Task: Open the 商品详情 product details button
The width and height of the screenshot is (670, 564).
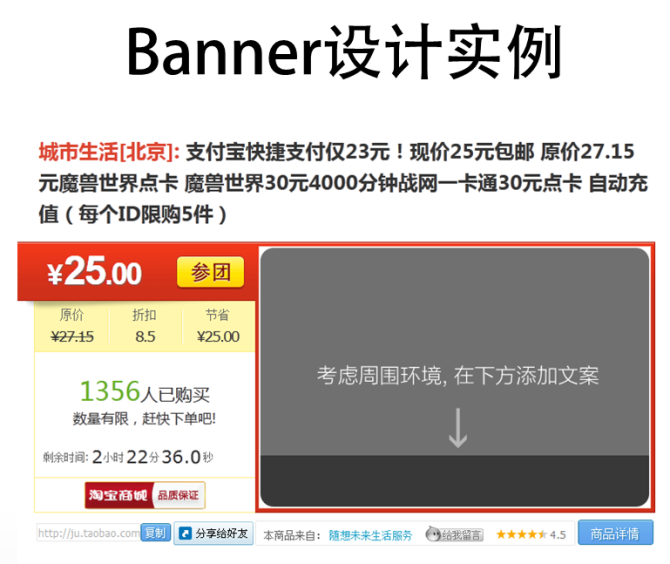Action: pyautogui.click(x=615, y=533)
